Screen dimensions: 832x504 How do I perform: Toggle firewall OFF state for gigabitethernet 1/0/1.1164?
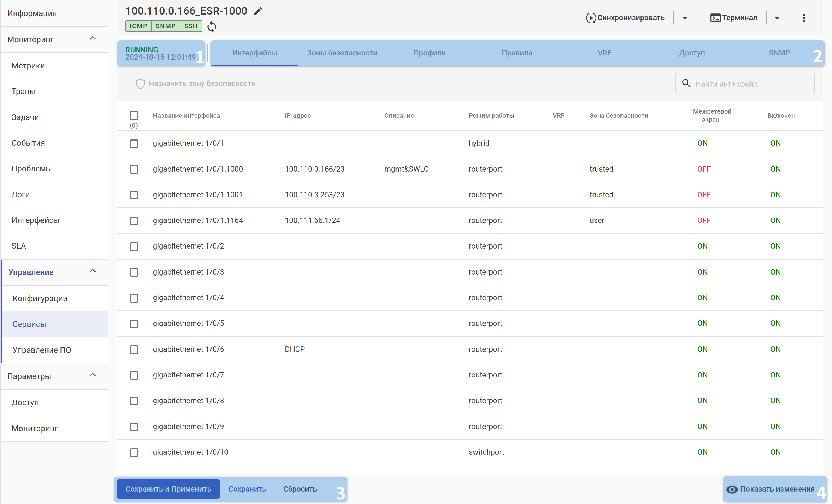click(704, 220)
